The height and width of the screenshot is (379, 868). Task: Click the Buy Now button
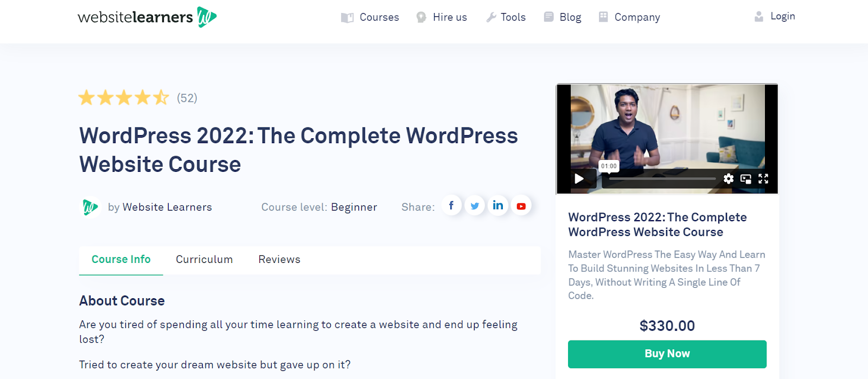pyautogui.click(x=667, y=354)
